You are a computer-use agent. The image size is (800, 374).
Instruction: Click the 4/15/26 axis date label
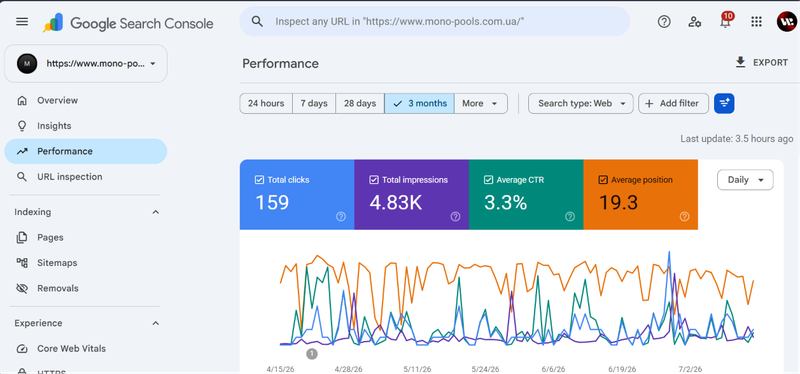pos(281,369)
